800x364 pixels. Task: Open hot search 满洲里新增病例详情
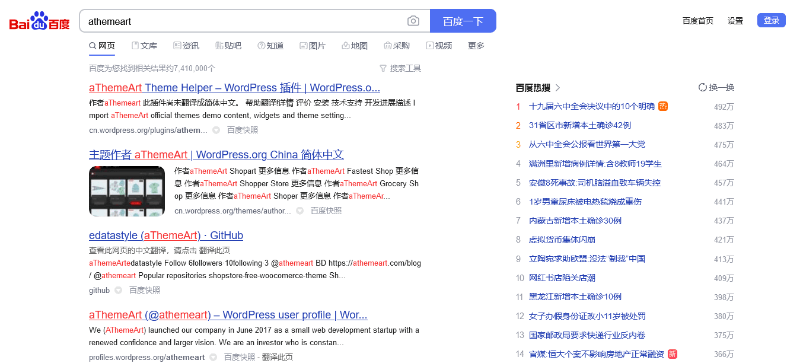pyautogui.click(x=595, y=163)
